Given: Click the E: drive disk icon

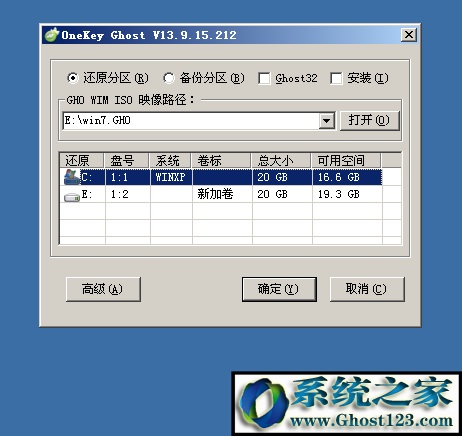Looking at the screenshot, I should (x=72, y=197).
